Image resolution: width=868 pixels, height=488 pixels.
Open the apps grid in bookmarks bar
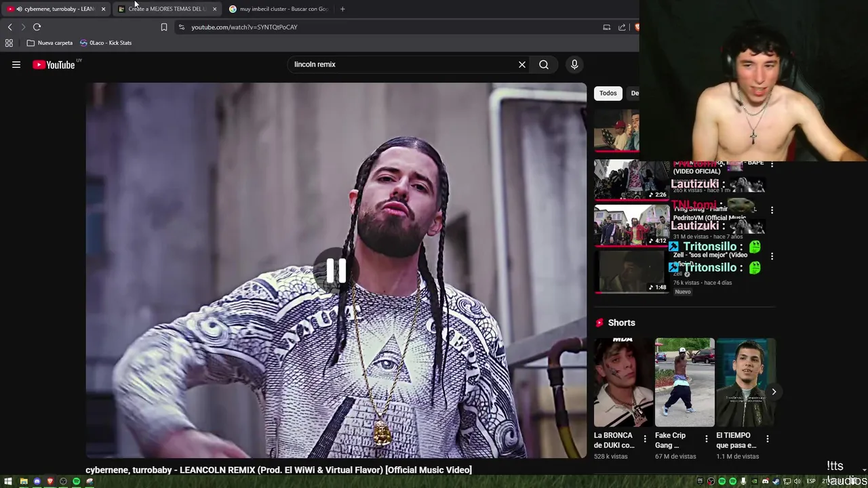click(x=9, y=43)
